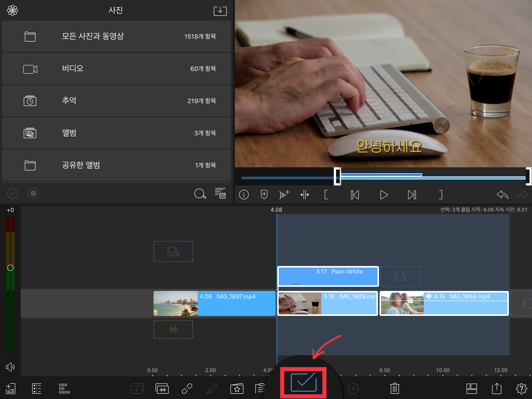Open the link clips chain icon
Image resolution: width=532 pixels, height=399 pixels.
pyautogui.click(x=187, y=389)
